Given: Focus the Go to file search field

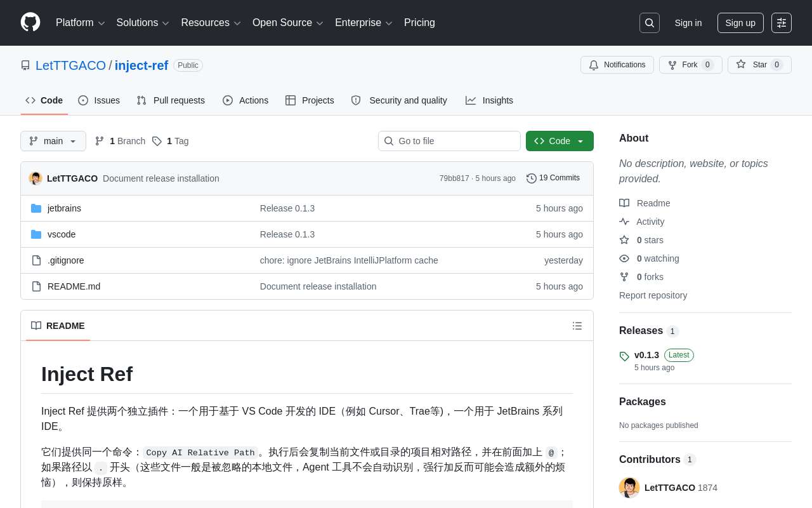Looking at the screenshot, I should [x=449, y=141].
